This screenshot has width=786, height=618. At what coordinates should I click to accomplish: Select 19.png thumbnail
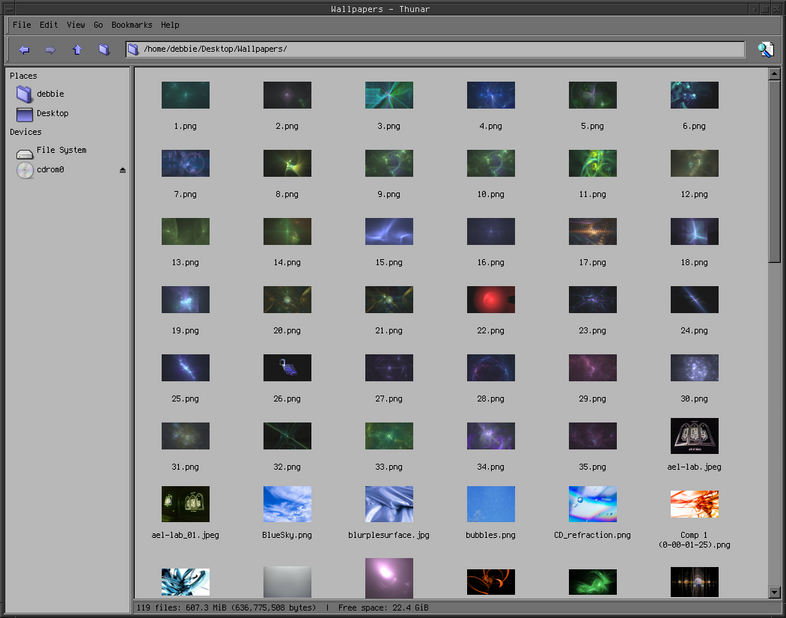[185, 300]
